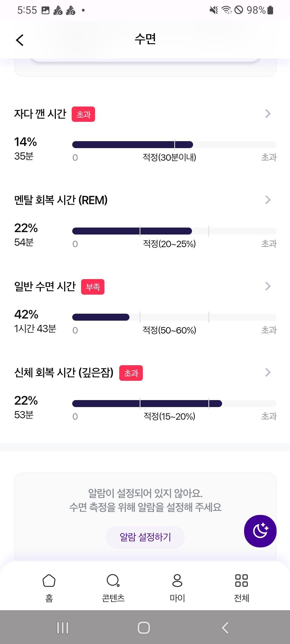Image resolution: width=290 pixels, height=644 pixels.
Task: Tap the 수면 page title
Action: point(145,39)
